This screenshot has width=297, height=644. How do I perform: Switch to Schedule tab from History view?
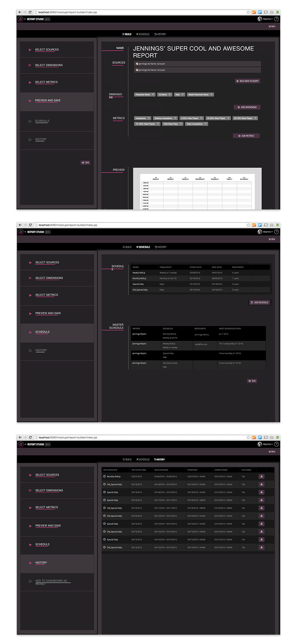pyautogui.click(x=143, y=460)
